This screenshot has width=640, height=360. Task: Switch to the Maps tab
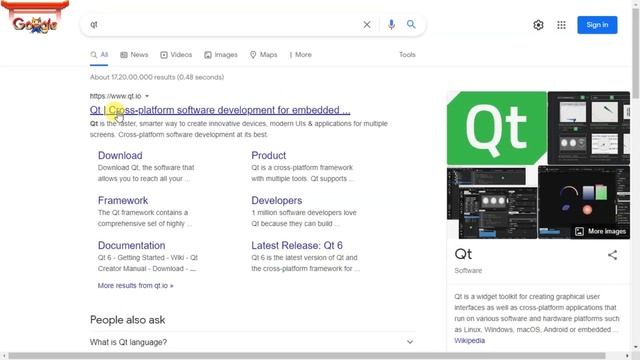pyautogui.click(x=263, y=55)
